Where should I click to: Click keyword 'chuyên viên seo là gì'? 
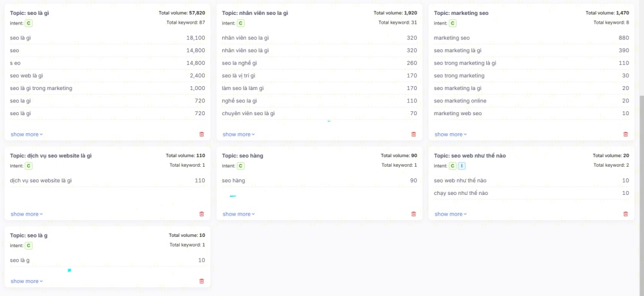click(x=248, y=113)
